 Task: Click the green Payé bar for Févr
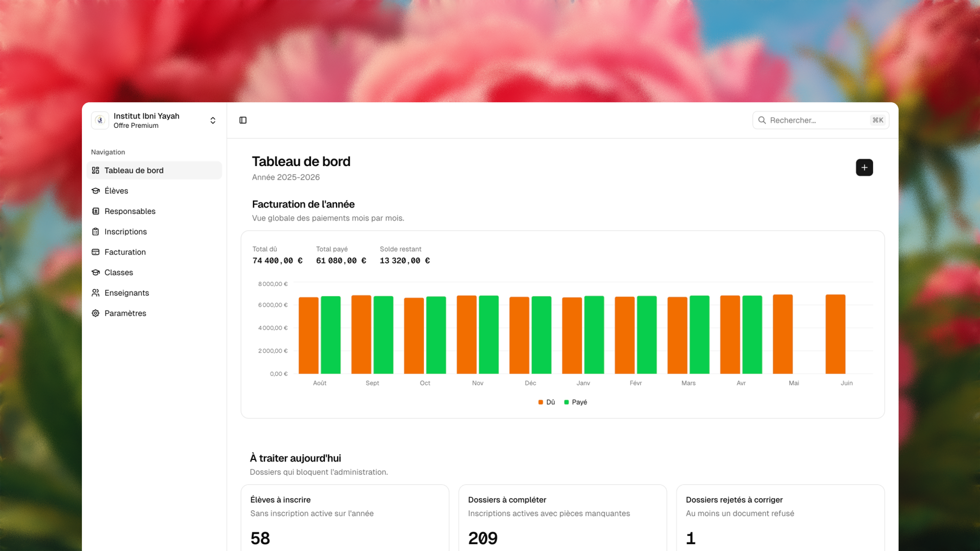tap(647, 335)
